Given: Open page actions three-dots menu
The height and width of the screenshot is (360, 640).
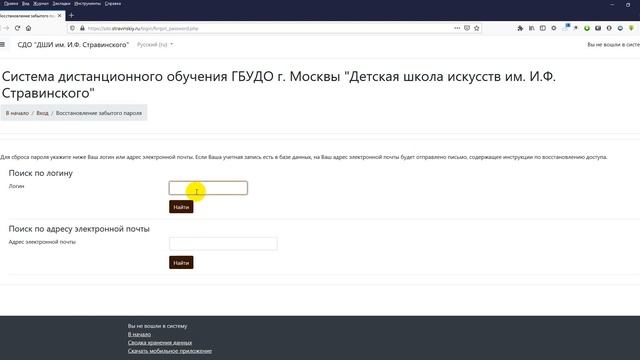Looking at the screenshot, I should [457, 28].
